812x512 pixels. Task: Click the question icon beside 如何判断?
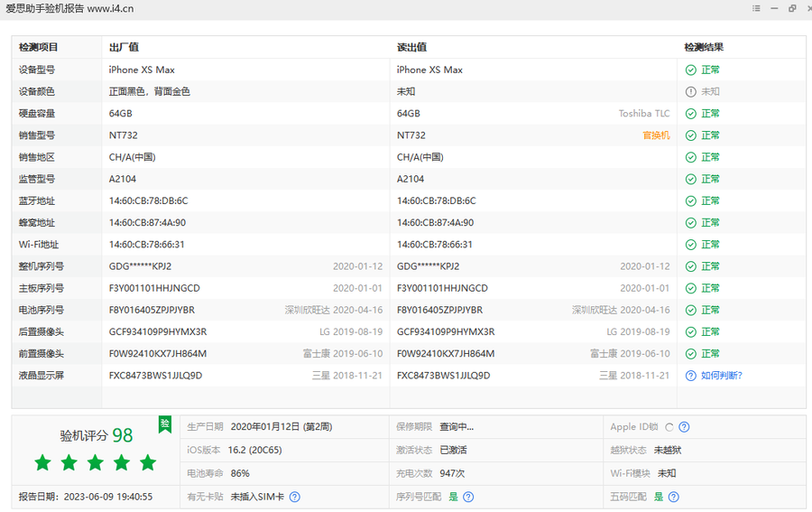(691, 376)
